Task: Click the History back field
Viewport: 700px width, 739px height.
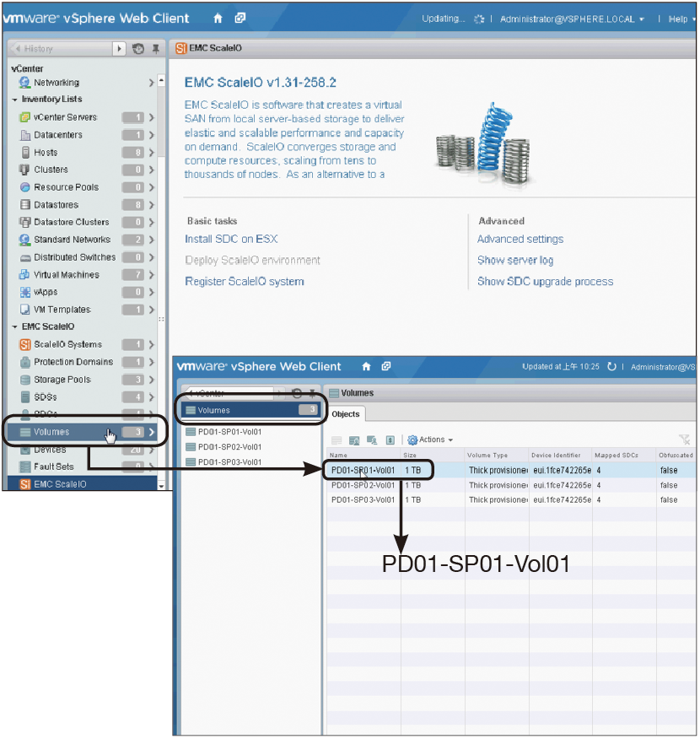Action: pos(62,49)
